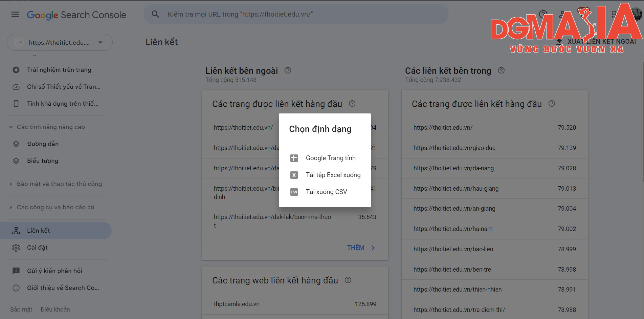Click the Google Search Console logo
The image size is (644, 319).
[x=76, y=15]
